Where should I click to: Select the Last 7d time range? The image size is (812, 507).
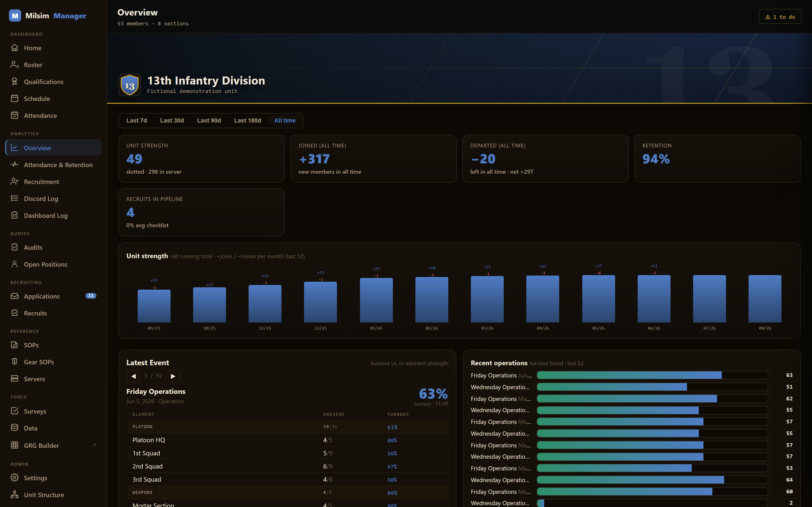point(137,120)
